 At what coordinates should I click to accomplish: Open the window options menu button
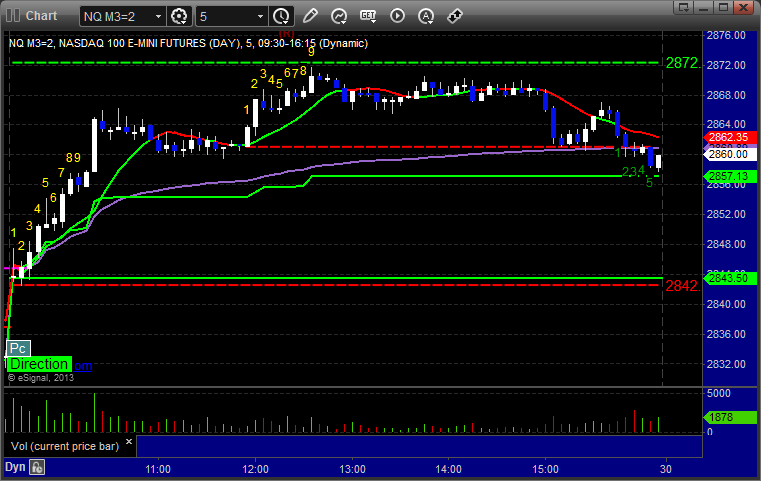coord(684,7)
